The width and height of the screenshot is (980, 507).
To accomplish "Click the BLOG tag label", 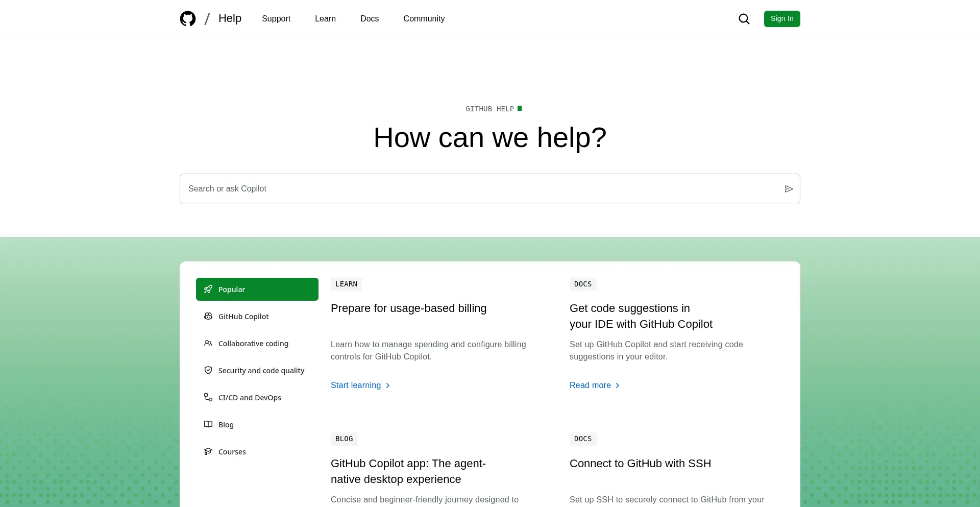I will pyautogui.click(x=344, y=439).
